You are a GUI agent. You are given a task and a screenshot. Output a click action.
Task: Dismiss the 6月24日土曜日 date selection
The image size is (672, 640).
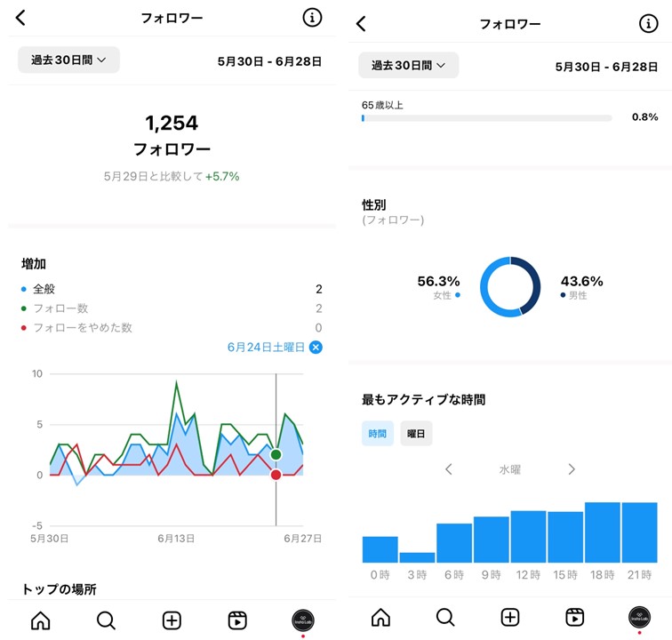[316, 347]
